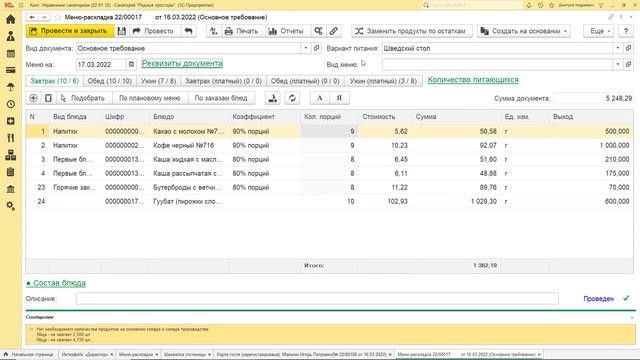Click the fill table download icon
Screen dimensions: 640x360
273,98
